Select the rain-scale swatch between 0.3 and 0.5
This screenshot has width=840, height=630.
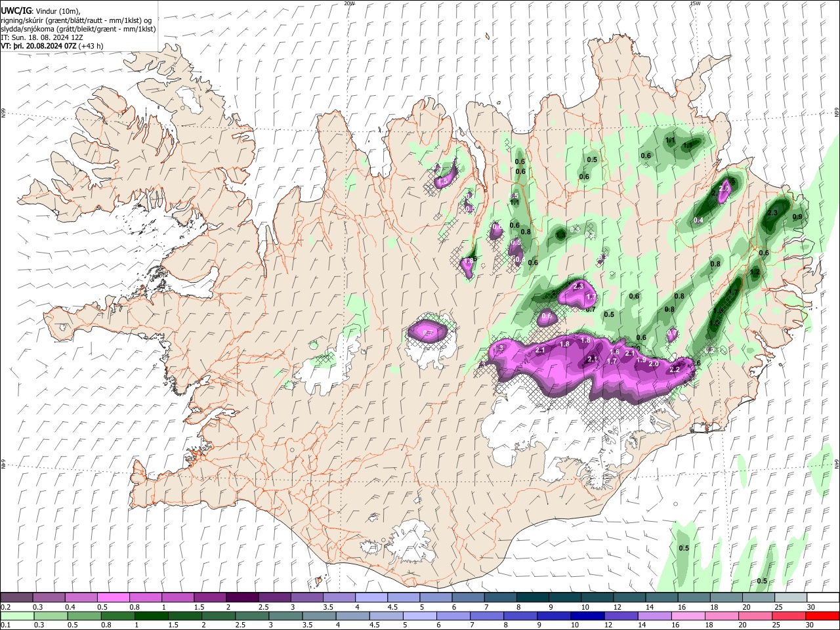51,616
